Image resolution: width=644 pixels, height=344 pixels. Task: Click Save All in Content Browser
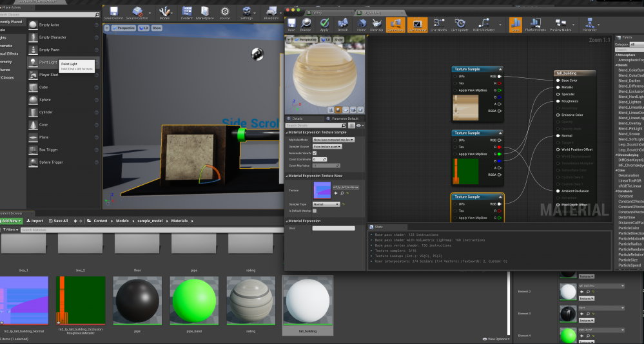click(58, 221)
